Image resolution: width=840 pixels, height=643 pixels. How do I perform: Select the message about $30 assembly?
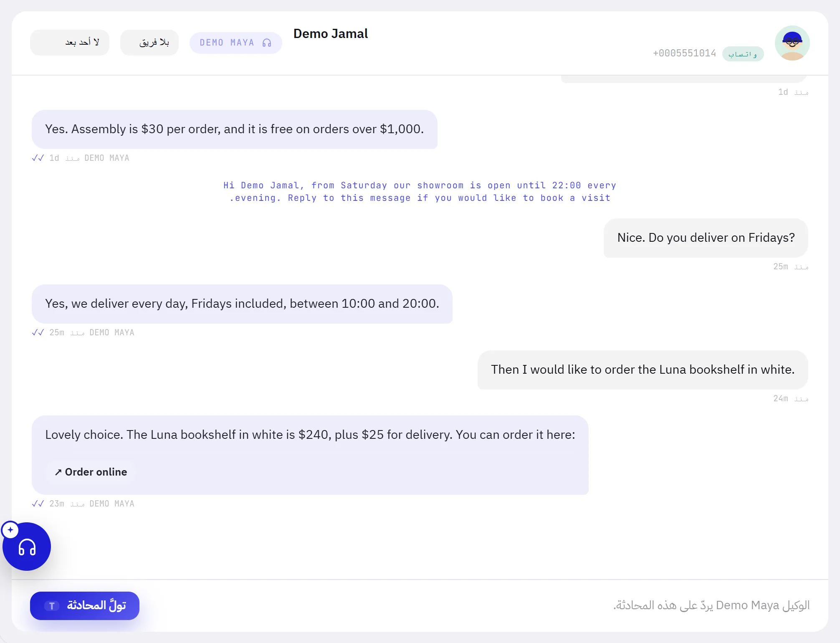tap(235, 129)
